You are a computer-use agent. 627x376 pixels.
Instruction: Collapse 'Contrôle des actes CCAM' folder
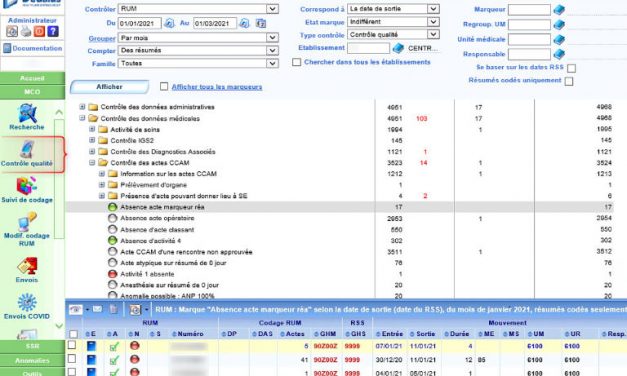click(x=92, y=162)
